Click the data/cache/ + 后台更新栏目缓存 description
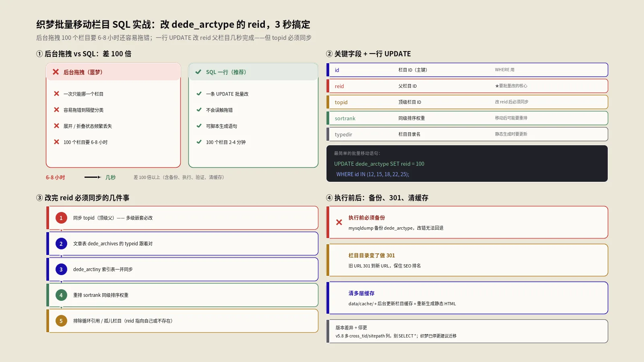Viewport: 644px width, 362px height. coord(402,304)
